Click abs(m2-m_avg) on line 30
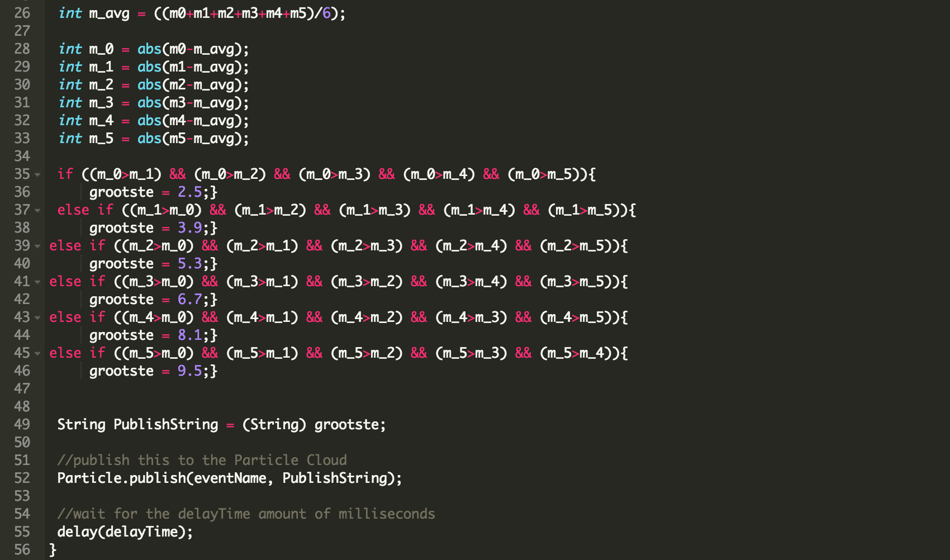Viewport: 950px width, 560px height. tap(189, 85)
